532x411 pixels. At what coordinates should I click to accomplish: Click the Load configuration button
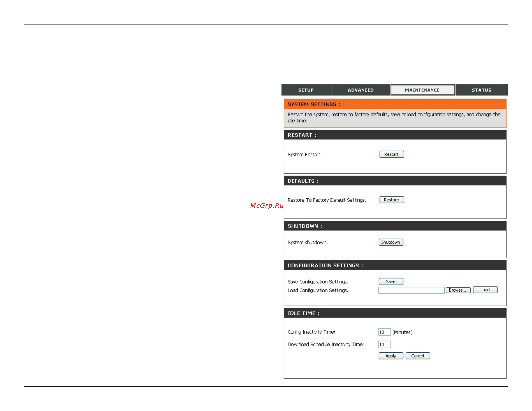click(x=485, y=289)
